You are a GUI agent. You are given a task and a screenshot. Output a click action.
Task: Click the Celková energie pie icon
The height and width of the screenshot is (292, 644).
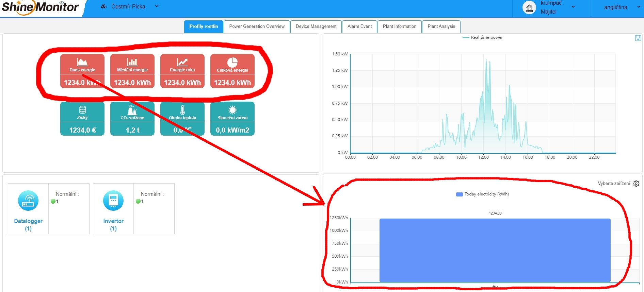232,63
